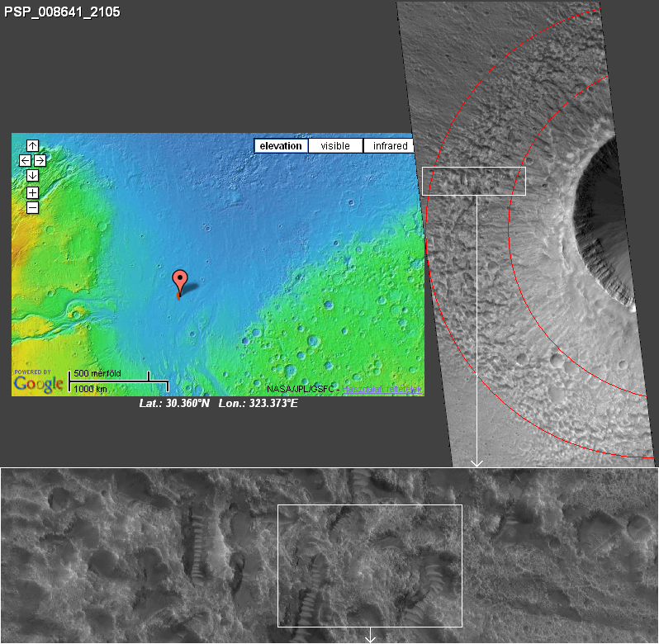Click the red location pin marker

(x=178, y=282)
